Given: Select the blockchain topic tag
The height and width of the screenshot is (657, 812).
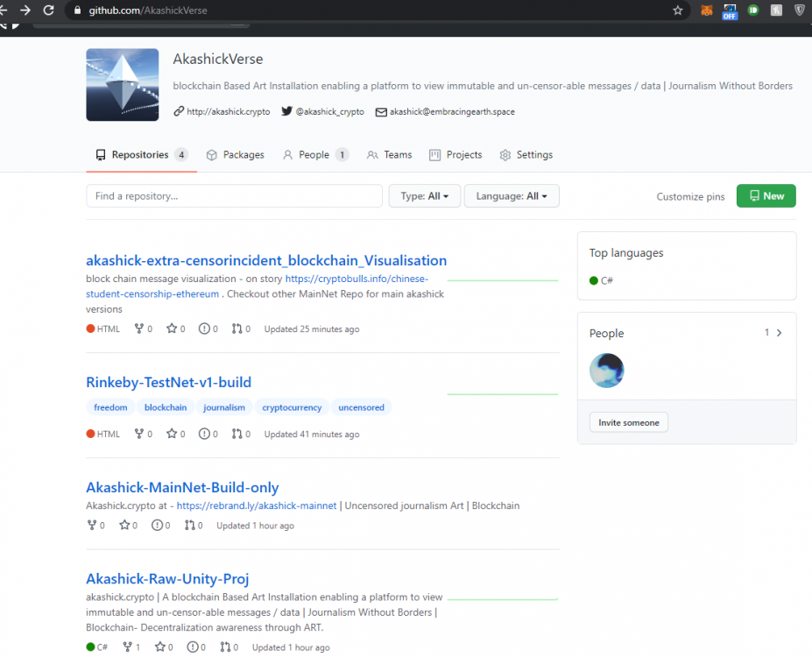Looking at the screenshot, I should (x=166, y=407).
